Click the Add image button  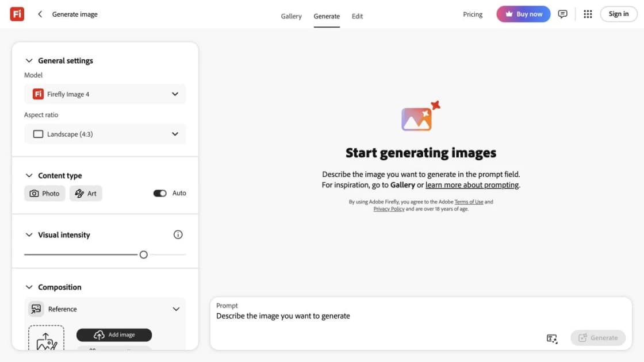pyautogui.click(x=114, y=335)
